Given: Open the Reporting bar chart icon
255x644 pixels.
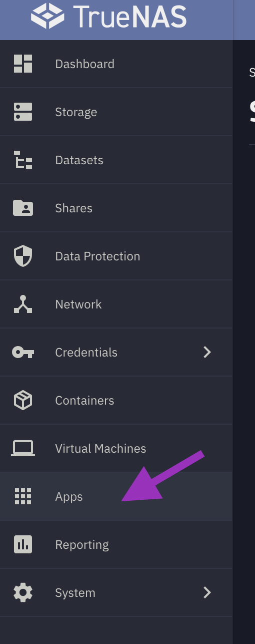Looking at the screenshot, I should coord(23,544).
